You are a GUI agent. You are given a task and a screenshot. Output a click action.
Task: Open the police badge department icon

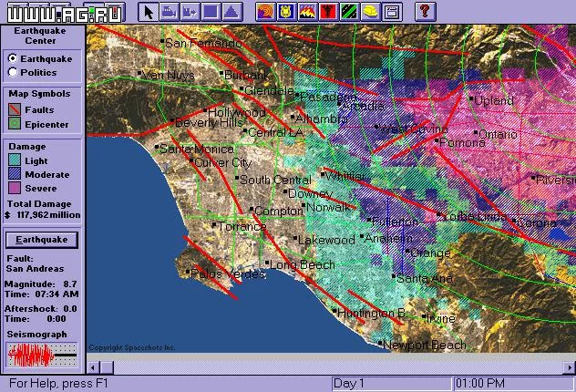[x=286, y=12]
